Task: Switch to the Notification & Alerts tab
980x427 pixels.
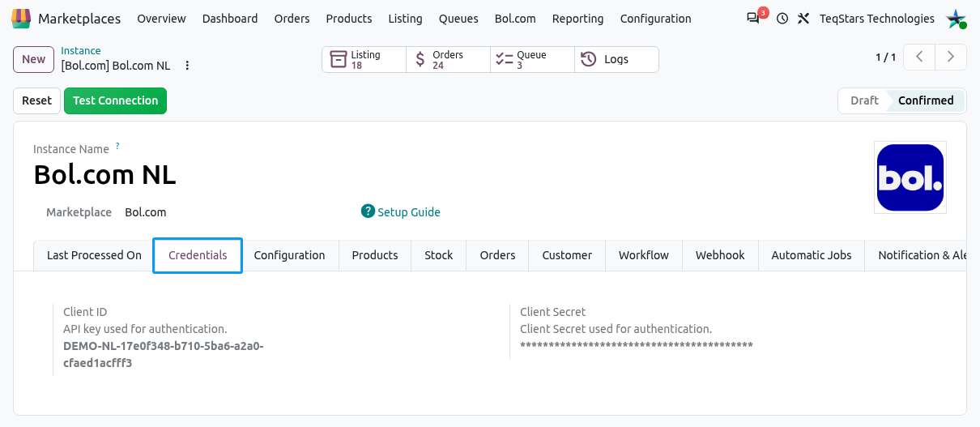Action: (916, 255)
